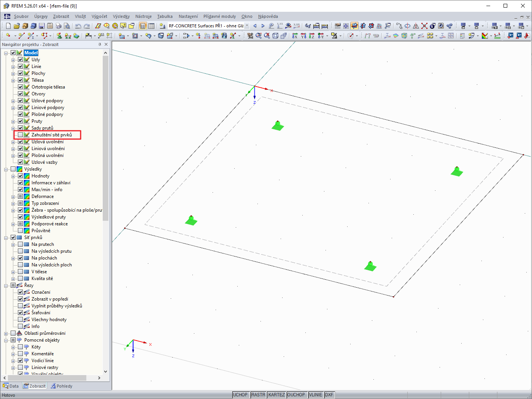Collapse the Výsledky tree node
This screenshot has width=532, height=399.
tap(6, 169)
